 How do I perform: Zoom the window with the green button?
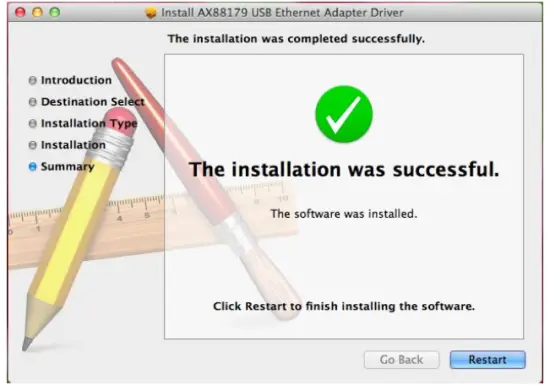tap(55, 13)
